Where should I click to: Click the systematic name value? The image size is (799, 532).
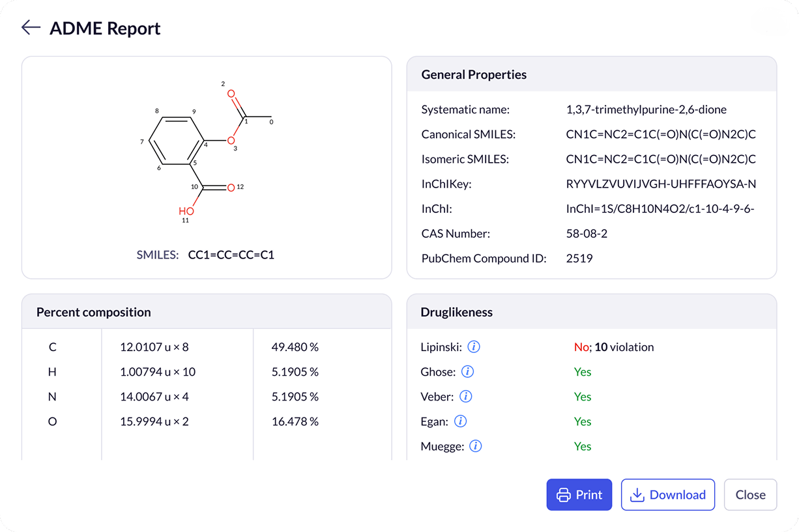pos(646,110)
